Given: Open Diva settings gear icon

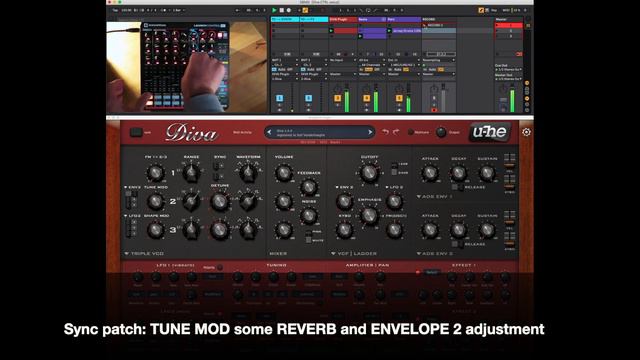Looking at the screenshot, I should click(x=526, y=132).
